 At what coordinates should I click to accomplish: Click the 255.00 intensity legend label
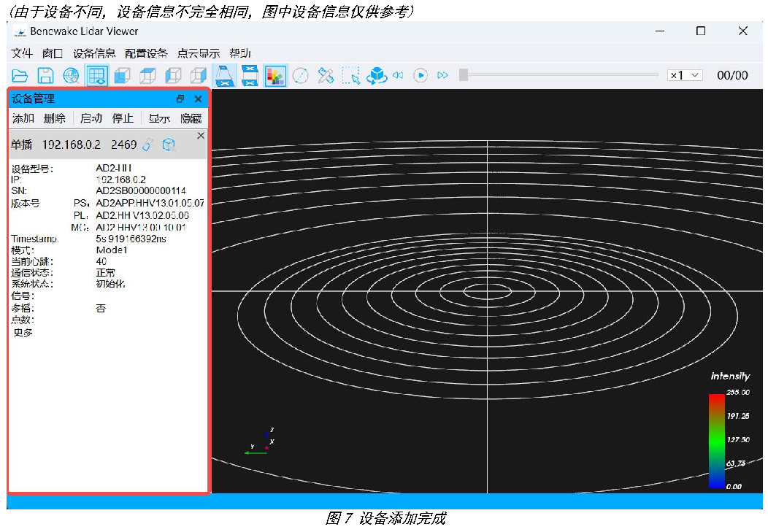tap(737, 393)
